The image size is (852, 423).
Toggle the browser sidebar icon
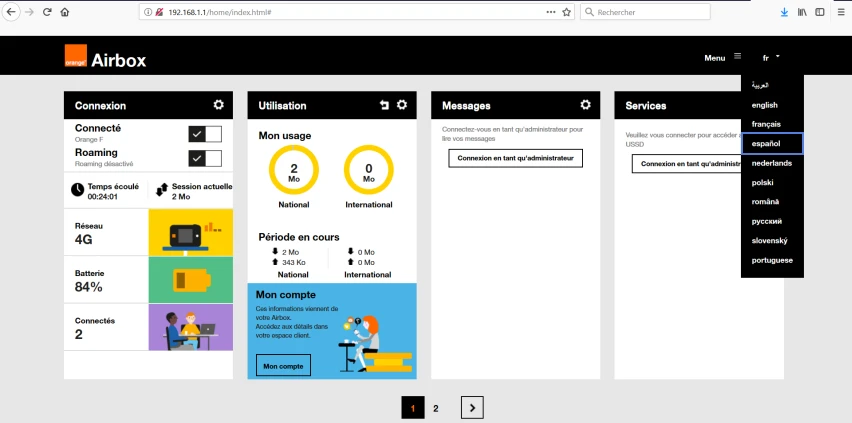pyautogui.click(x=819, y=12)
